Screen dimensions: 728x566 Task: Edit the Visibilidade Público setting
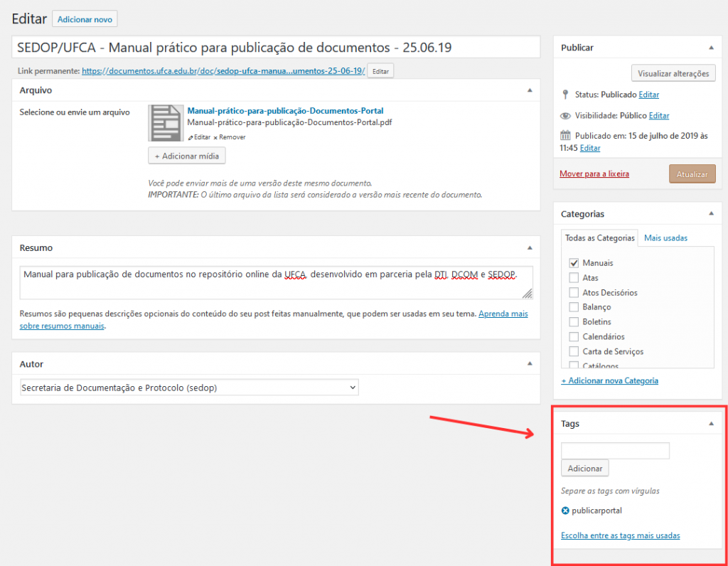[659, 116]
